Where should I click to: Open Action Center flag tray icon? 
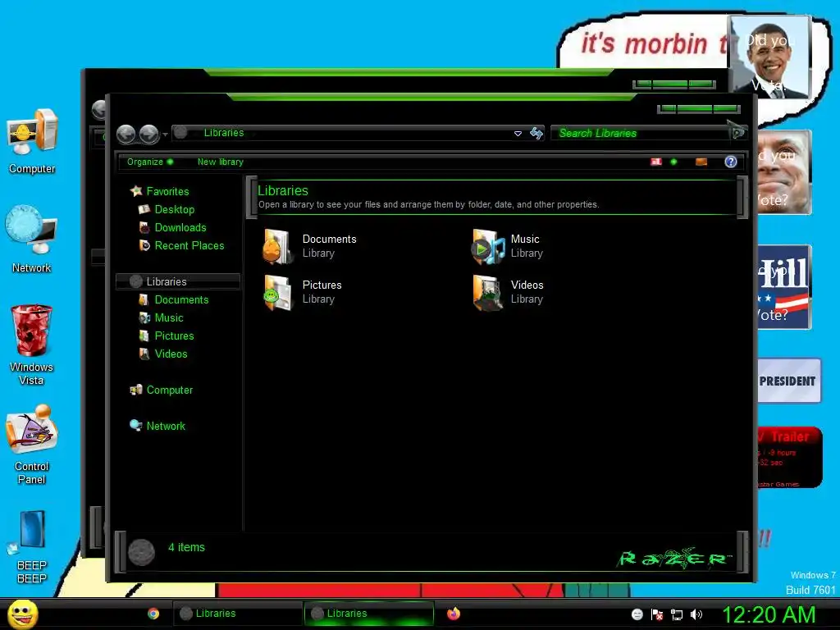click(x=657, y=614)
